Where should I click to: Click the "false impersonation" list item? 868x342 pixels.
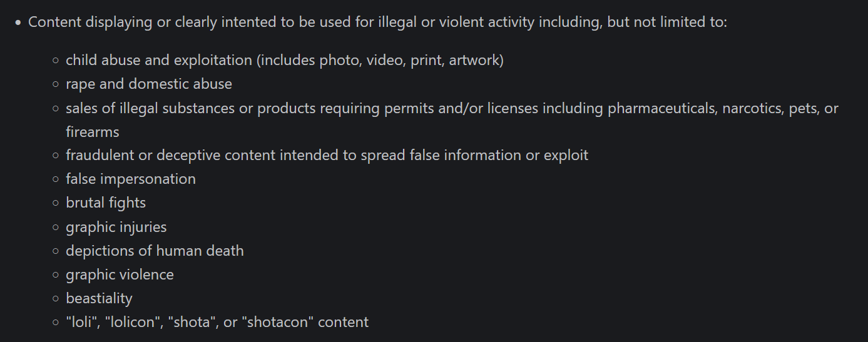131,179
